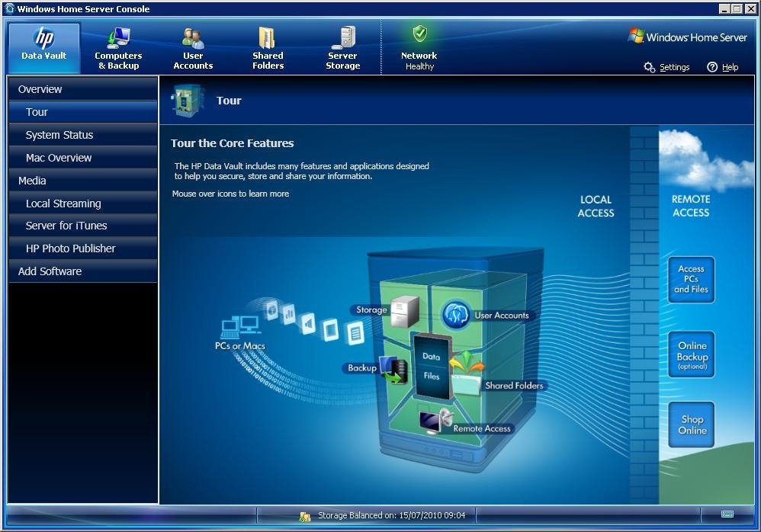Open Computers & Backup tab
Viewport: 761px width, 532px height.
(x=118, y=47)
